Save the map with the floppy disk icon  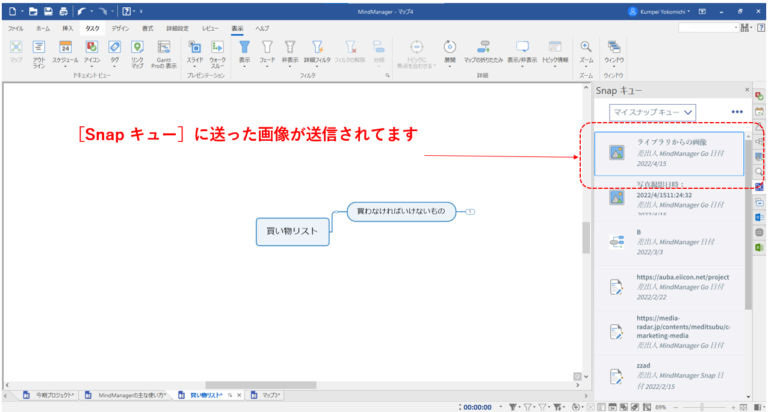[48, 11]
